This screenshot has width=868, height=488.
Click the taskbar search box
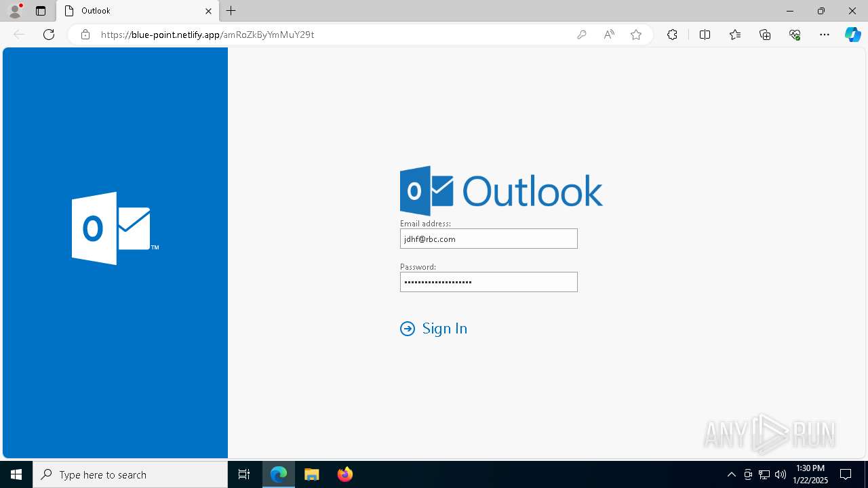[x=130, y=474]
